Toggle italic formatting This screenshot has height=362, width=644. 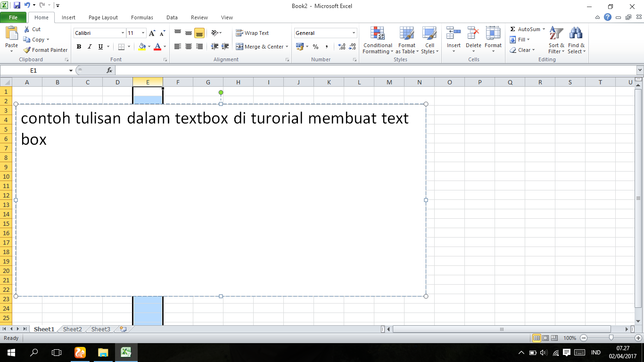(x=89, y=47)
